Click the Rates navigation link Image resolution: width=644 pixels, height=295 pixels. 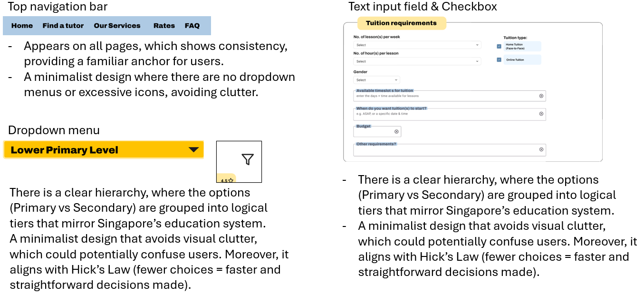click(164, 26)
